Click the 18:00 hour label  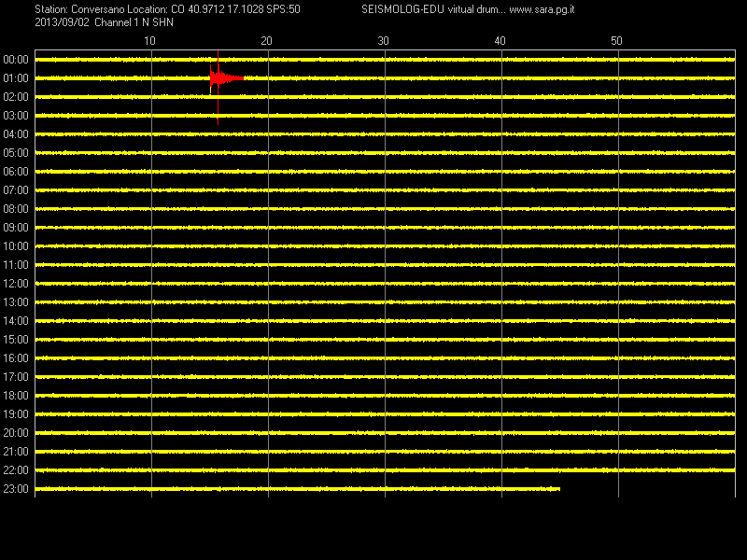(16, 396)
